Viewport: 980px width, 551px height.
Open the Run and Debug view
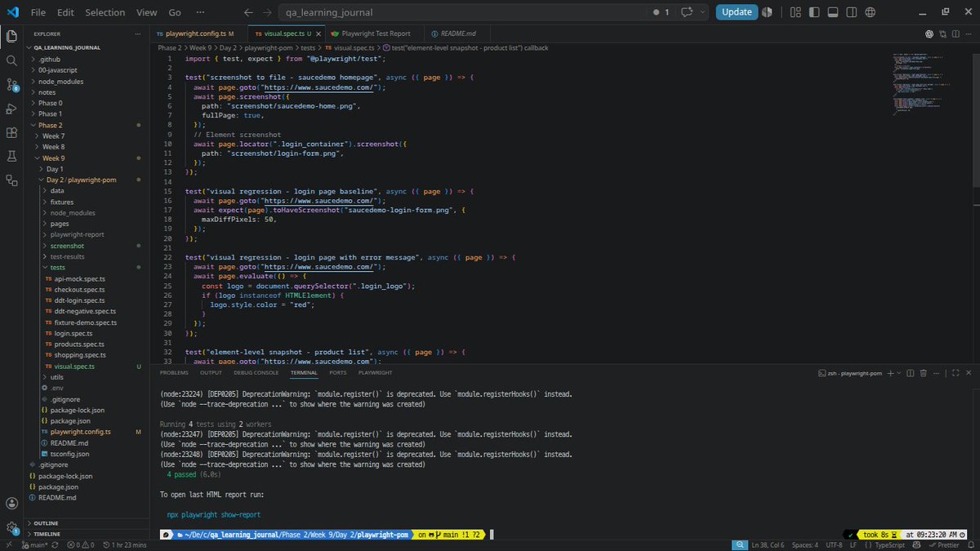tap(11, 109)
